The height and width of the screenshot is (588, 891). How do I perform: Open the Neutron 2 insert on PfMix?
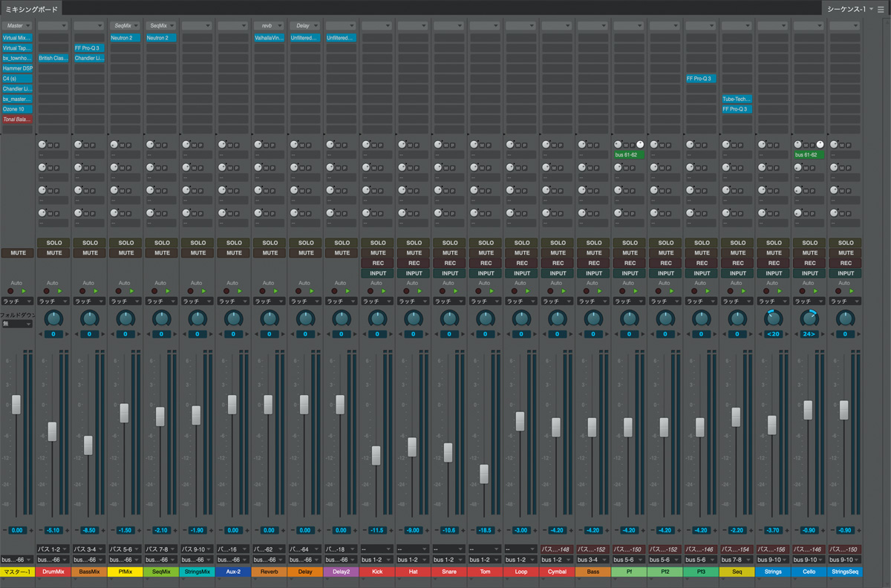pos(125,38)
